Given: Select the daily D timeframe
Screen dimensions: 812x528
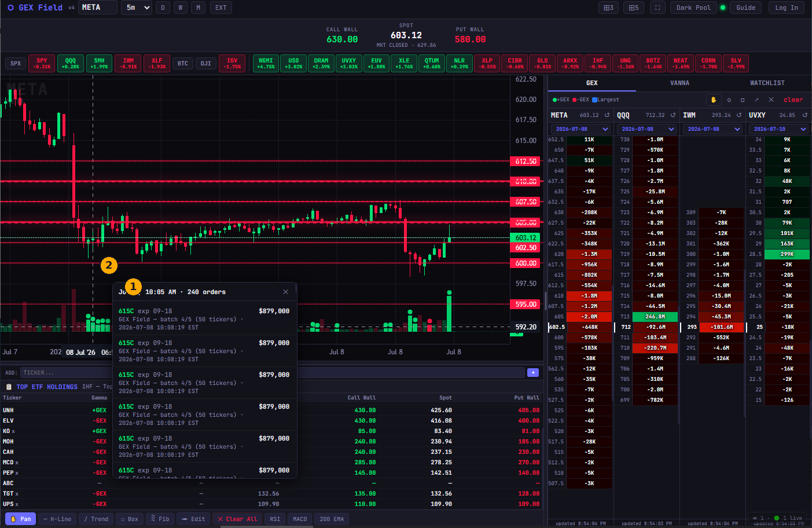Looking at the screenshot, I should 163,8.
